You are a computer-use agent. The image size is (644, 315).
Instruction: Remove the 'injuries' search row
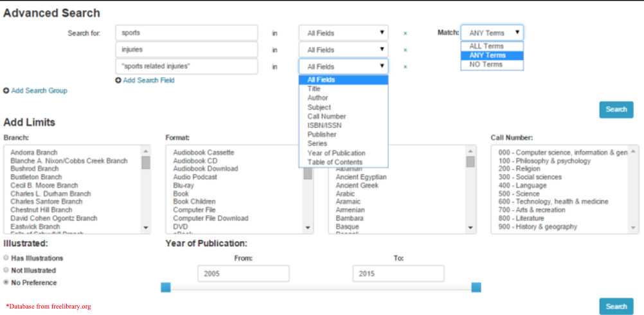pos(405,50)
